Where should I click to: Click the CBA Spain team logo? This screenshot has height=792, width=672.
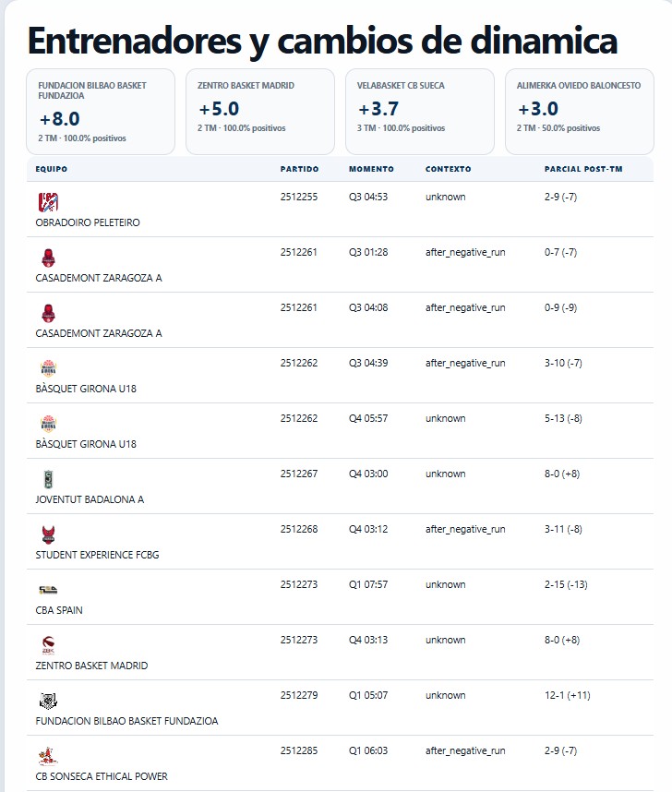tap(49, 590)
